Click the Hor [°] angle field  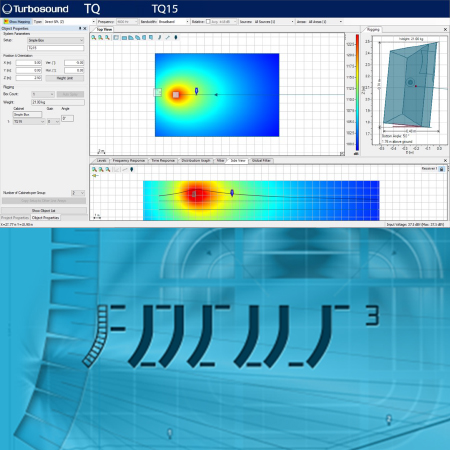pos(74,70)
